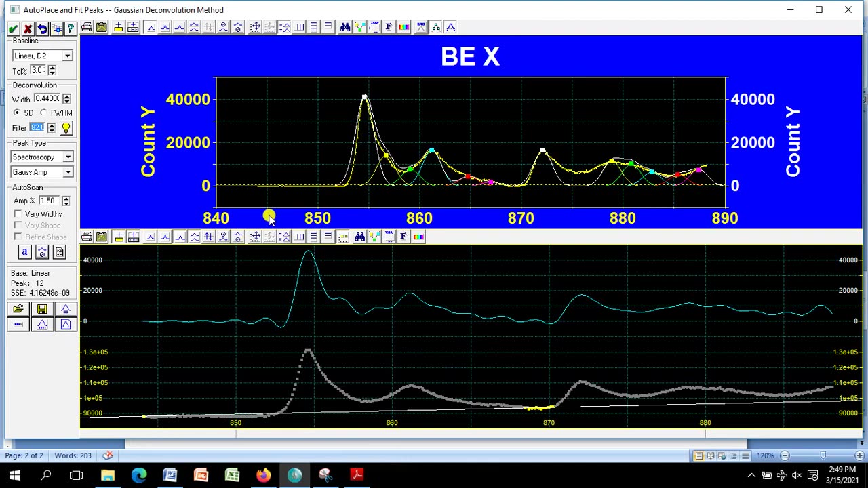Image resolution: width=868 pixels, height=488 pixels.
Task: Click the Width value field
Action: click(47, 99)
